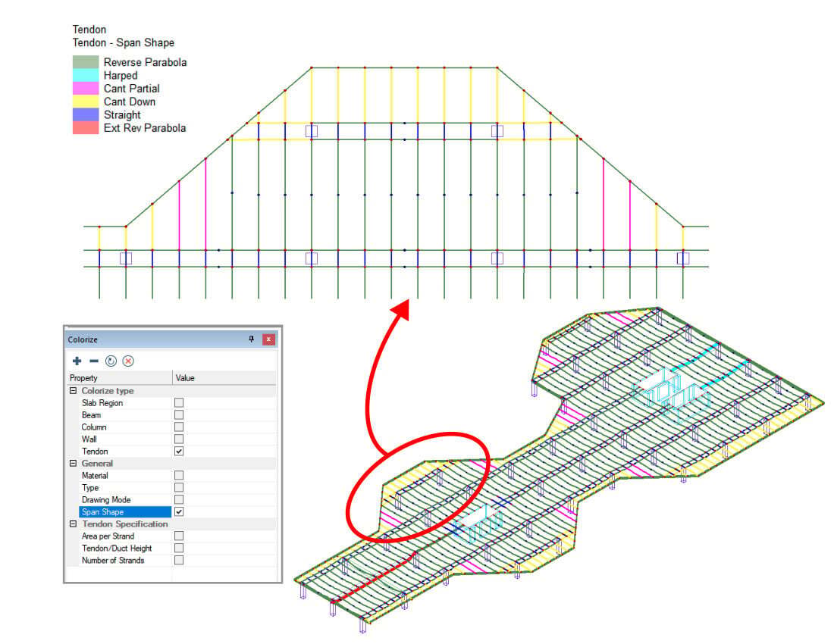Collapse the General property group

(x=73, y=464)
